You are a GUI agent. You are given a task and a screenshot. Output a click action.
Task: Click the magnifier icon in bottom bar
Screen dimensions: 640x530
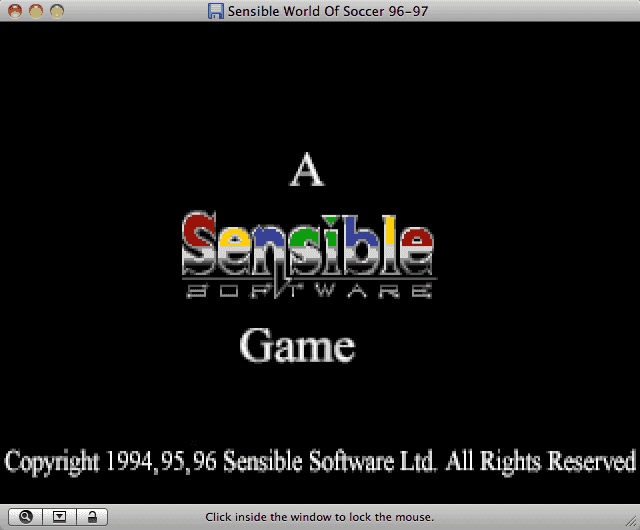point(25,517)
